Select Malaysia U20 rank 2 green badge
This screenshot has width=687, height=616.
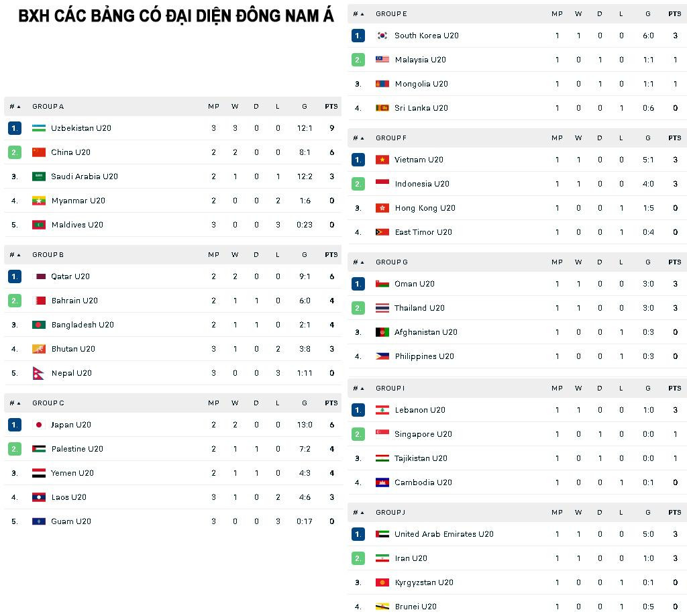(x=358, y=60)
